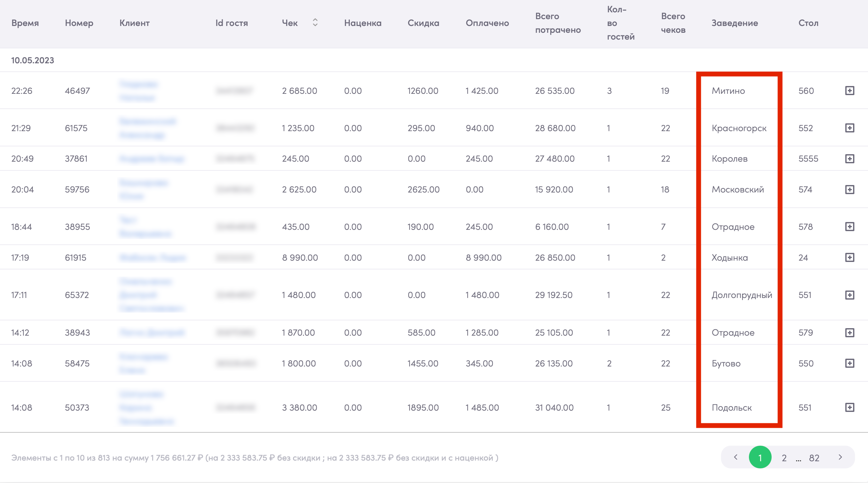
Task: Click the Бутово venue cell
Action: click(726, 363)
